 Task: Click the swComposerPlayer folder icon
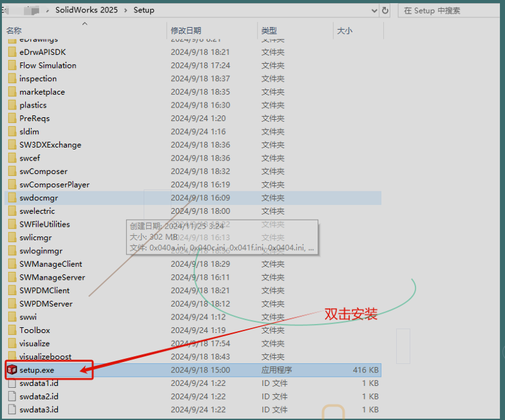[12, 184]
